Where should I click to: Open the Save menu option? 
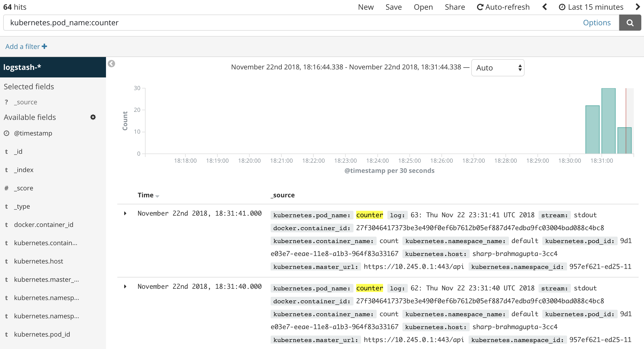click(392, 6)
